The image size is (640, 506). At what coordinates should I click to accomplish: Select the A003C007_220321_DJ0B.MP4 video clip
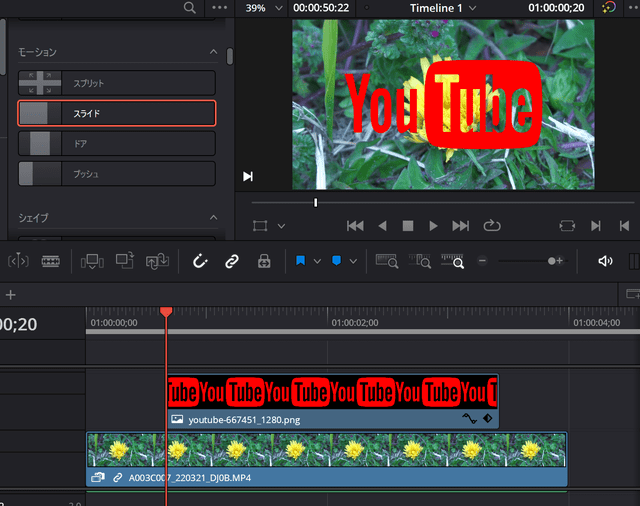point(327,459)
